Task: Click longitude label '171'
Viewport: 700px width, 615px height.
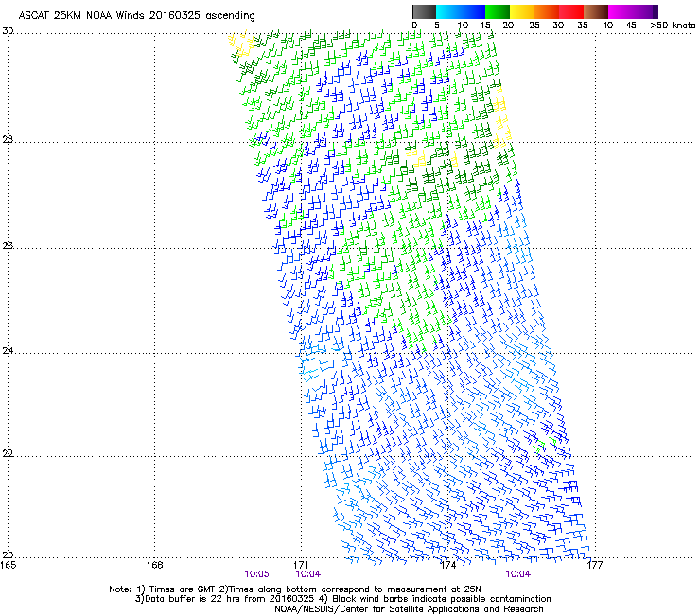Action: [301, 565]
